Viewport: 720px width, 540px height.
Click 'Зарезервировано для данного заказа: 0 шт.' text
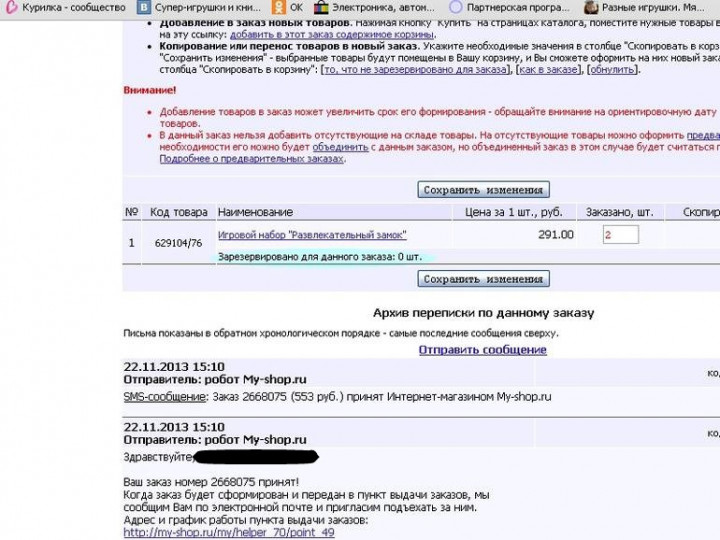(x=320, y=257)
